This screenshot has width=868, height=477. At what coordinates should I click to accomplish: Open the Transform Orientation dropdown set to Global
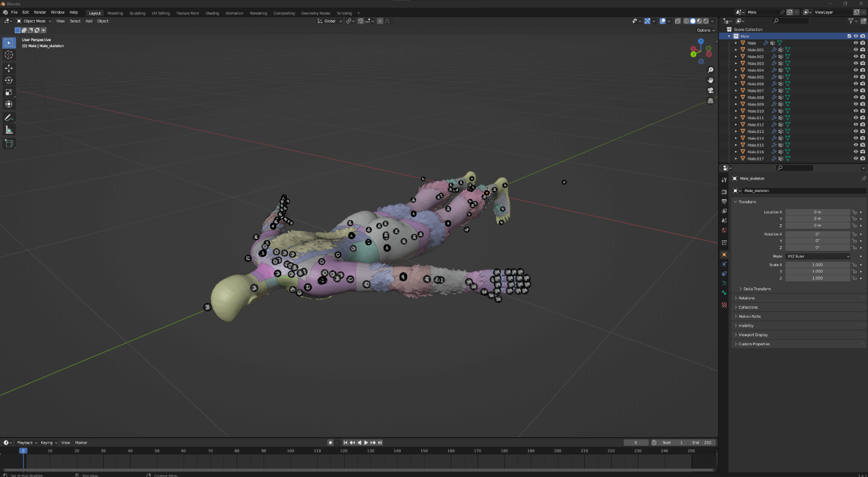click(x=328, y=21)
